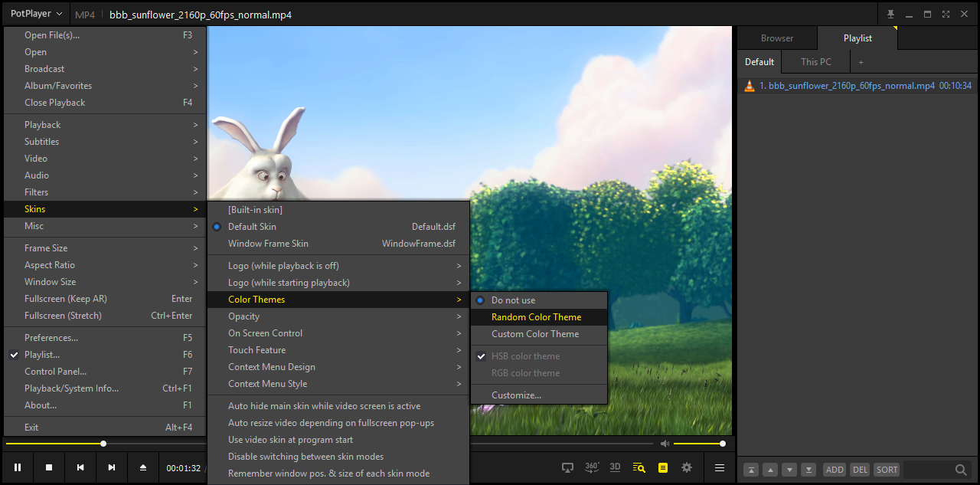
Task: Open the PotPlayer main menu dropdown
Action: click(x=36, y=14)
